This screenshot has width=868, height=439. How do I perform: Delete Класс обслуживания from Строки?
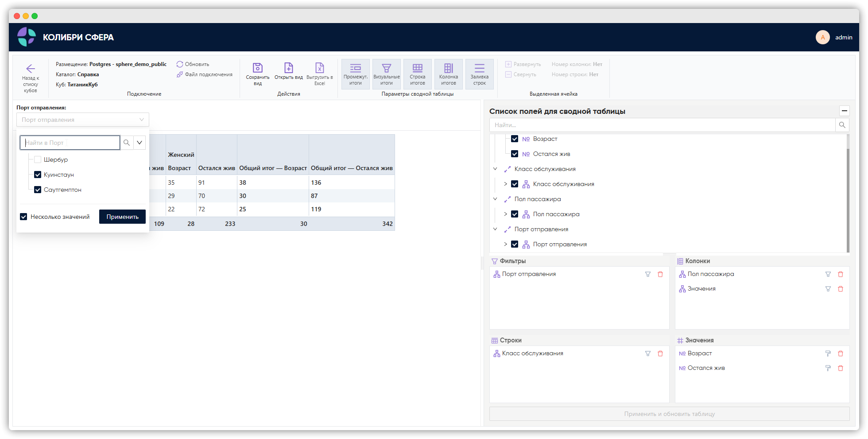pos(660,354)
